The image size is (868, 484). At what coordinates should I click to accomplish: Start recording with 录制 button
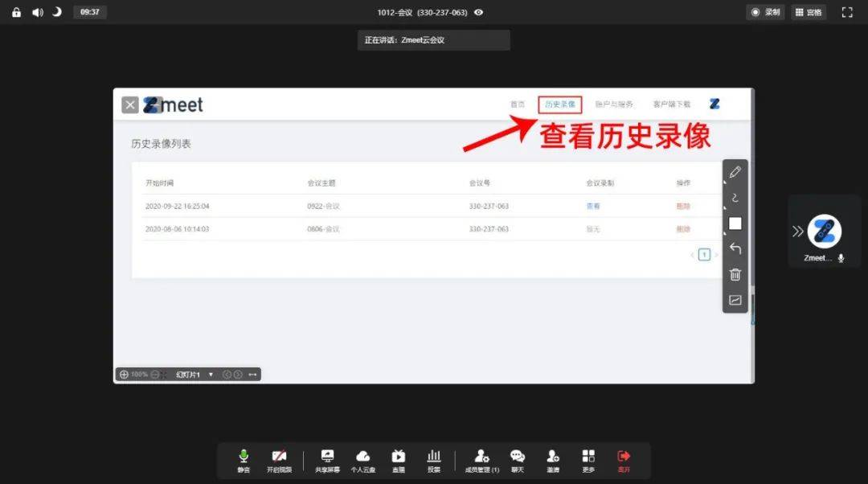click(766, 12)
